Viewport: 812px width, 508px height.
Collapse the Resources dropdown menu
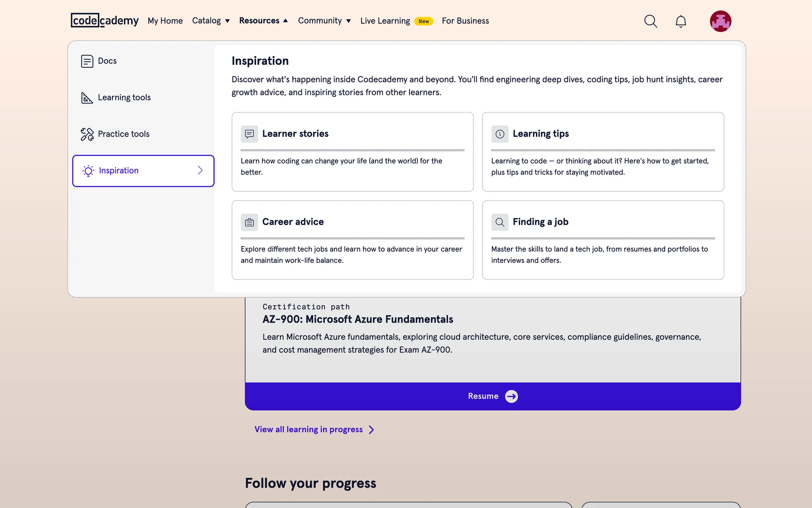click(263, 21)
